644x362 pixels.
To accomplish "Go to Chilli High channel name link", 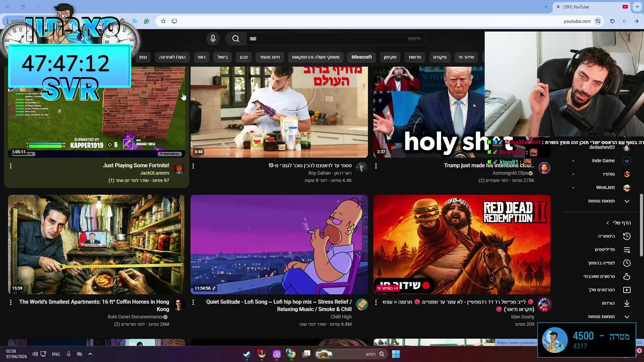I will [341, 317].
